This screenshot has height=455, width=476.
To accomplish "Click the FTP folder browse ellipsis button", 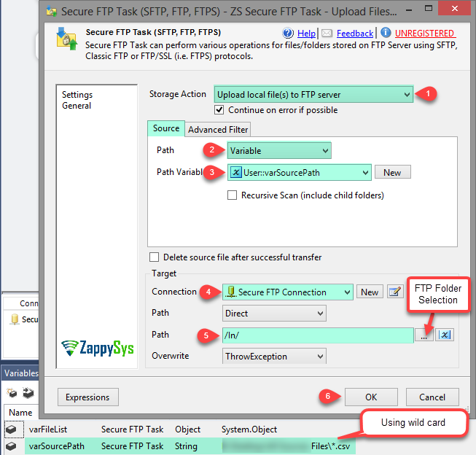I will [x=424, y=335].
